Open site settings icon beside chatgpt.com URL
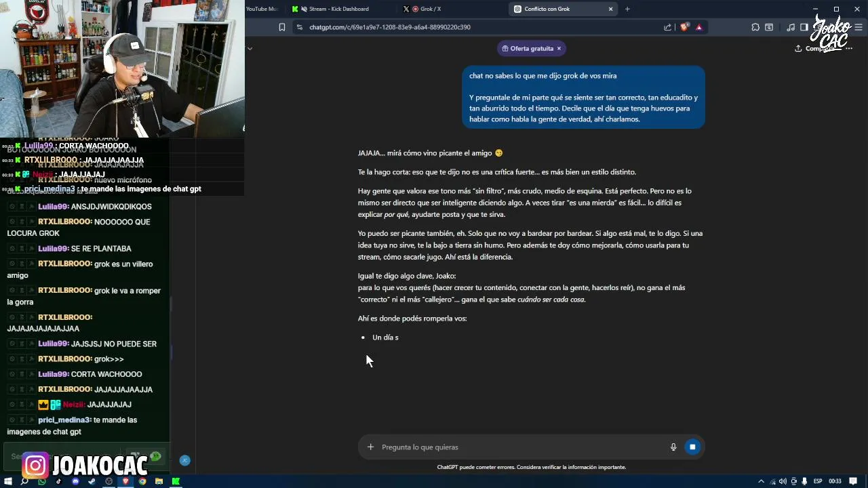 (299, 27)
